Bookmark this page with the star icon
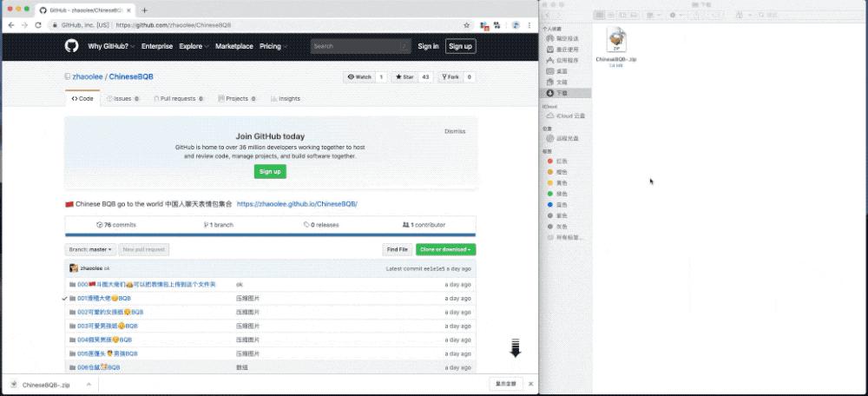Viewport: 868px width, 396px height. 467,25
